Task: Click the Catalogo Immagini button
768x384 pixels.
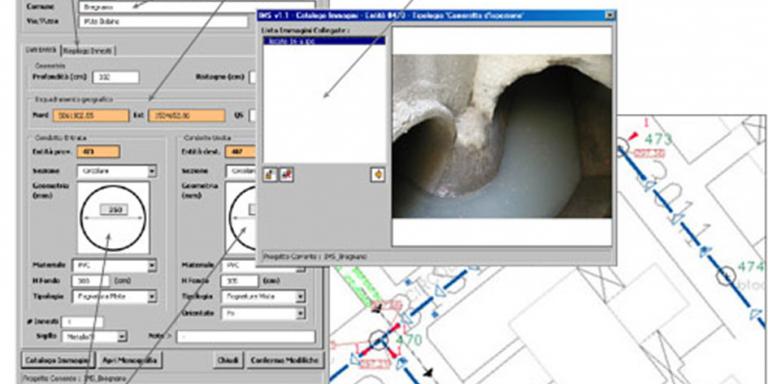Action: [58, 360]
